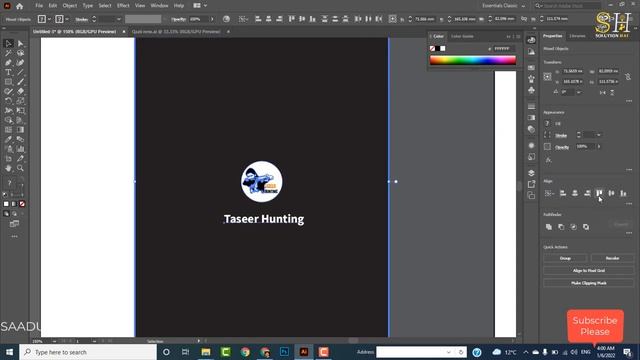Image resolution: width=640 pixels, height=360 pixels.
Task: Open the Asset Export panel icon
Action: (x=531, y=184)
